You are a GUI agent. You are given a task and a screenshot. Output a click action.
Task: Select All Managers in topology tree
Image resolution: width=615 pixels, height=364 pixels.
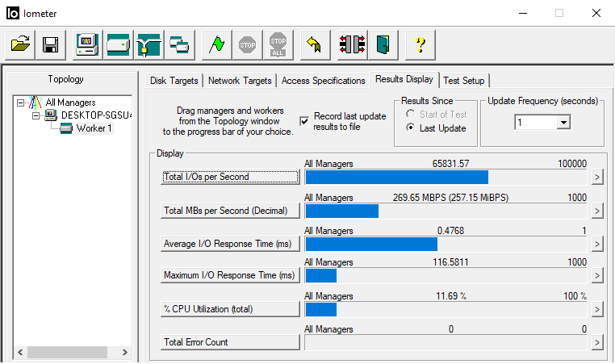pyautogui.click(x=70, y=103)
